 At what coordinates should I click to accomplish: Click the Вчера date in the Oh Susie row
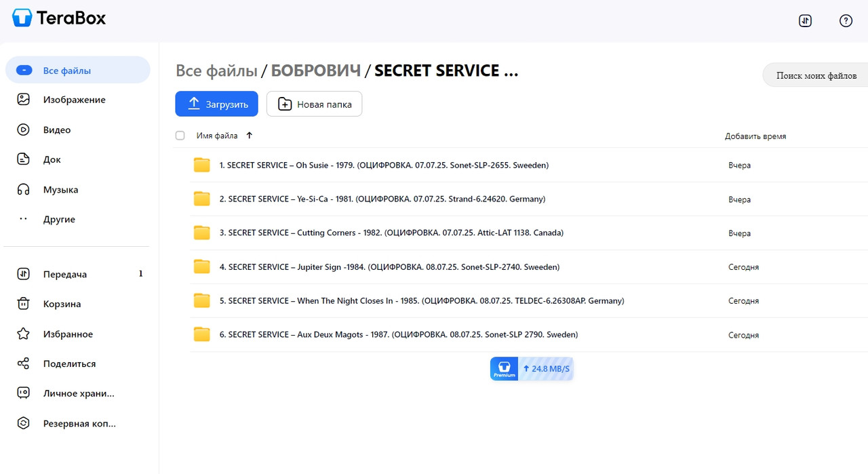(x=739, y=165)
